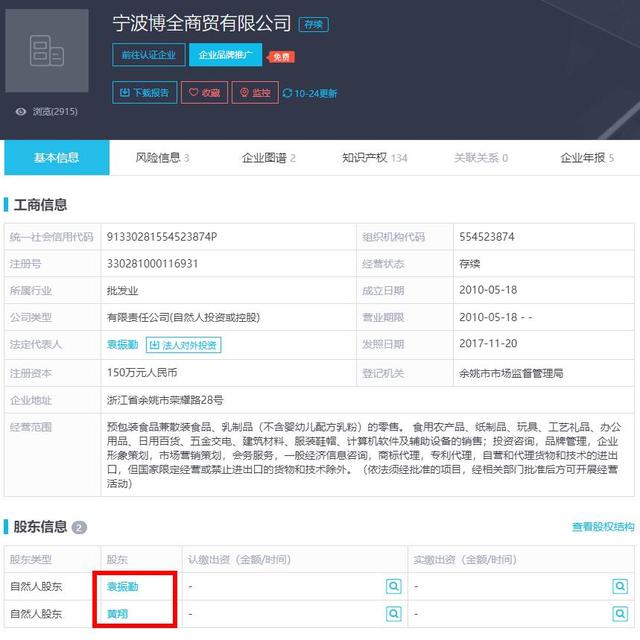Go to the 知识产权 tab
This screenshot has height=640, width=640.
374,158
